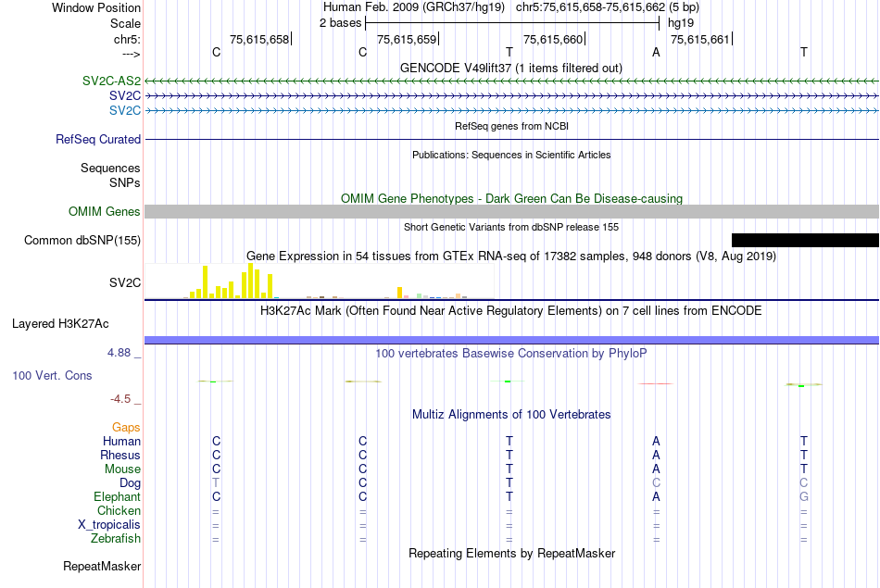The image size is (880, 588).
Task: Click the SV2C label beside GTEx chart
Action: coord(125,282)
